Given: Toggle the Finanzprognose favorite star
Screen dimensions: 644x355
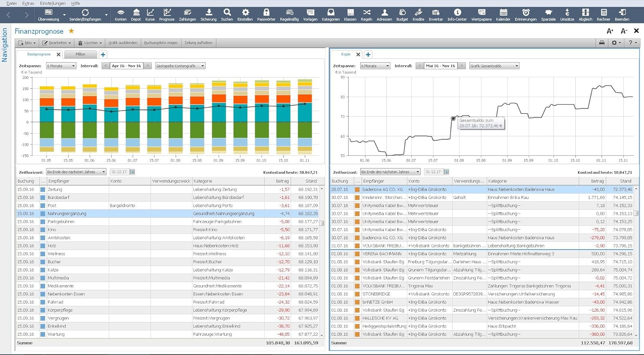Looking at the screenshot, I should (x=71, y=31).
